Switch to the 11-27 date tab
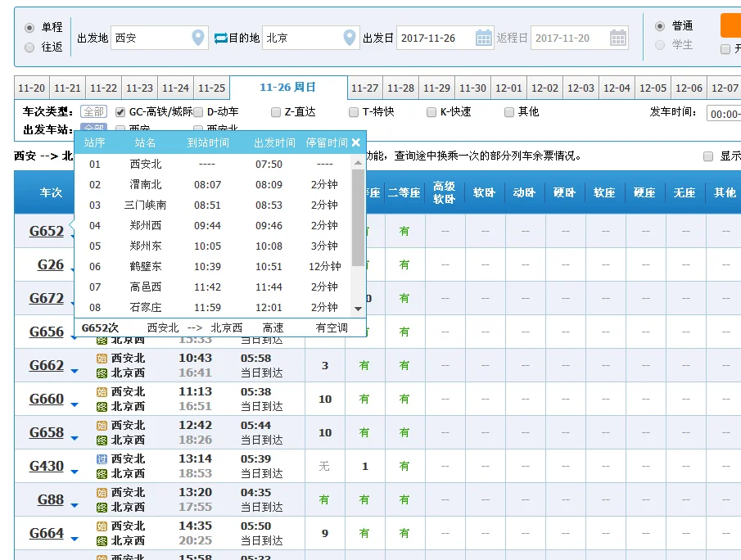This screenshot has height=560, width=741. (x=367, y=86)
